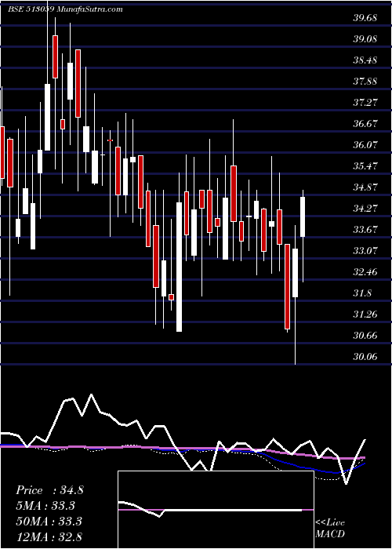Click the 33.67 price axis label
This screenshot has height=549, width=392.
click(x=365, y=229)
